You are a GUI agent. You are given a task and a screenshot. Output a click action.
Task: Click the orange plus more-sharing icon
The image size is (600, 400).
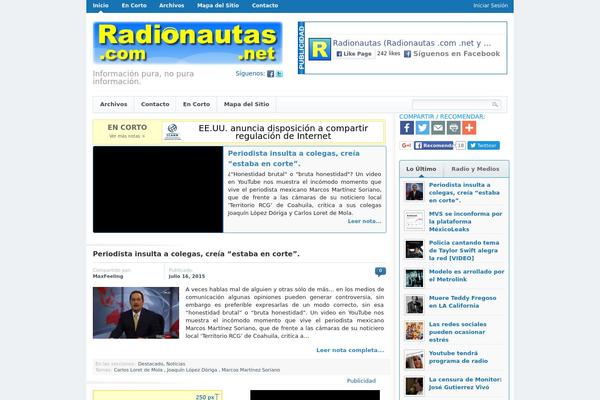(469, 128)
